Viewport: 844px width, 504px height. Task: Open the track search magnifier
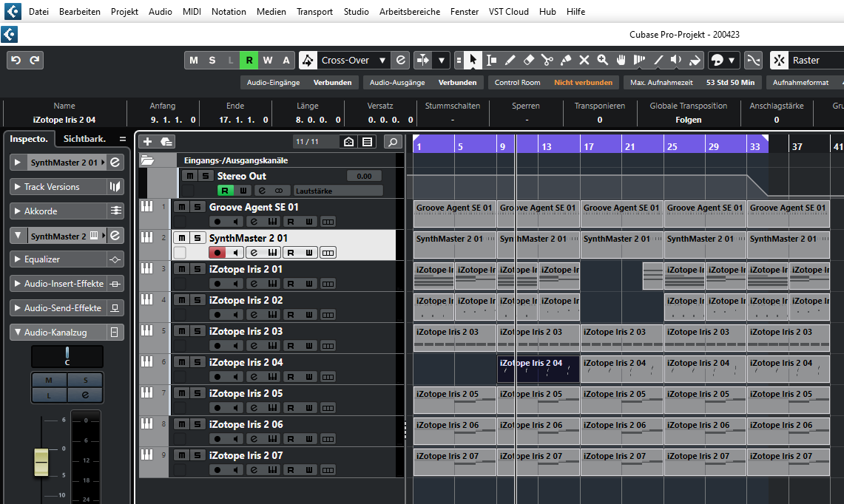(394, 142)
